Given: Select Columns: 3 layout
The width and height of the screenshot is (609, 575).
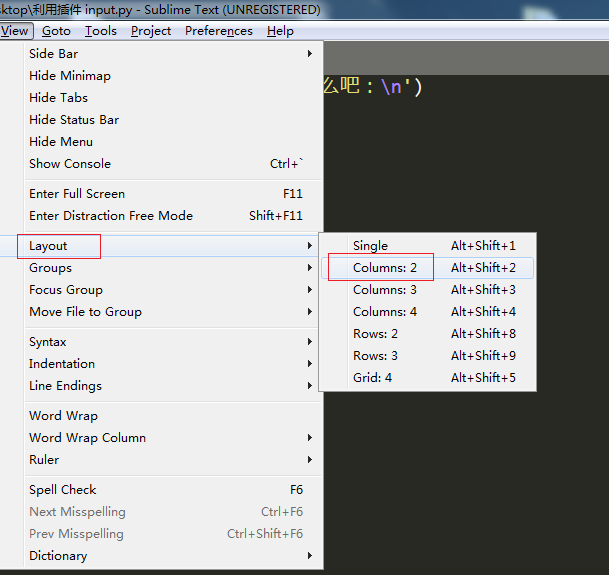Looking at the screenshot, I should (x=427, y=290).
